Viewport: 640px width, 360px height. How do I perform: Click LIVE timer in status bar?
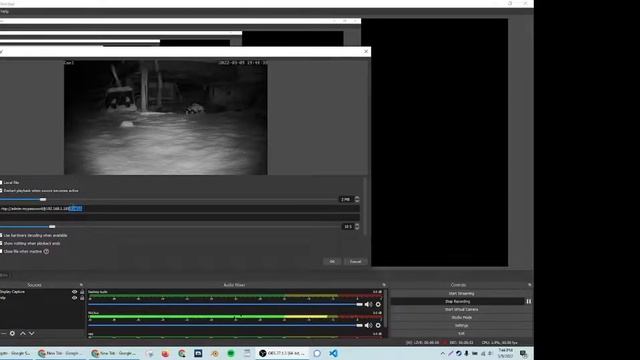pyautogui.click(x=423, y=342)
